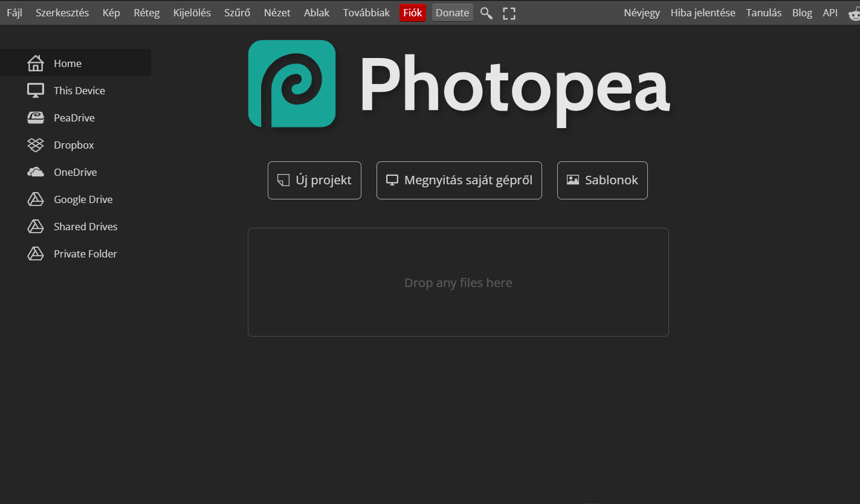The height and width of the screenshot is (504, 860).
Task: Open the Hiba jelentése link
Action: [703, 13]
